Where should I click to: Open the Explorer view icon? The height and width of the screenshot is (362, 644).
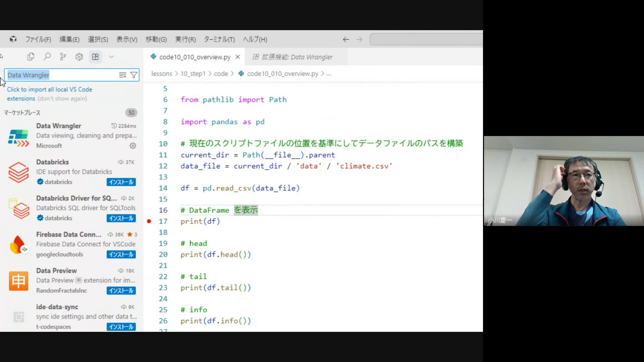pyautogui.click(x=31, y=57)
